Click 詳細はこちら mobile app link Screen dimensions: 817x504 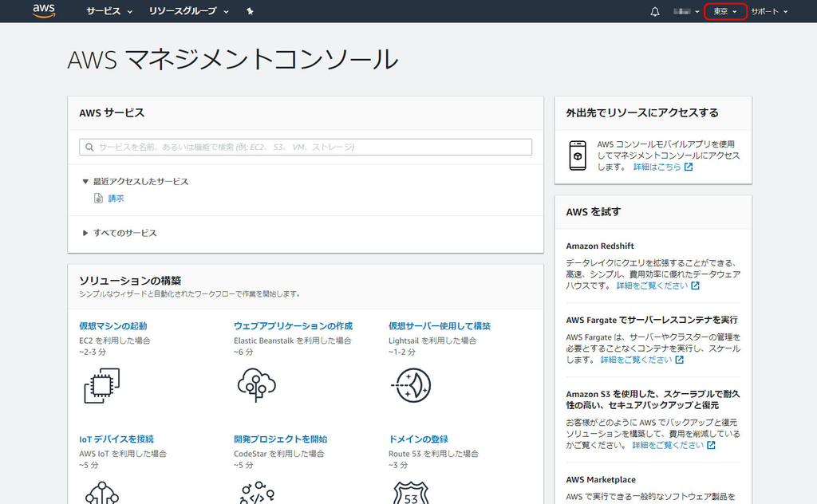coord(657,167)
